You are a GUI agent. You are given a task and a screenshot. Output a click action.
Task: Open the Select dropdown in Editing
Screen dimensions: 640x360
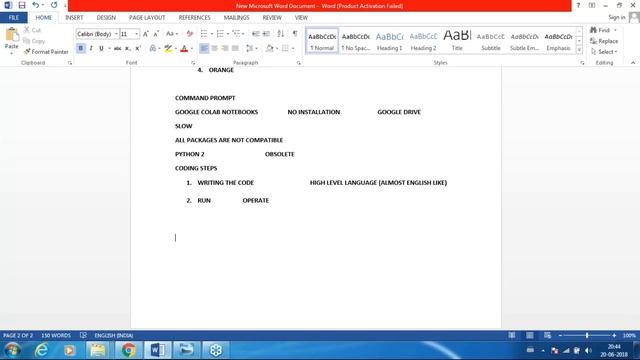pyautogui.click(x=604, y=52)
